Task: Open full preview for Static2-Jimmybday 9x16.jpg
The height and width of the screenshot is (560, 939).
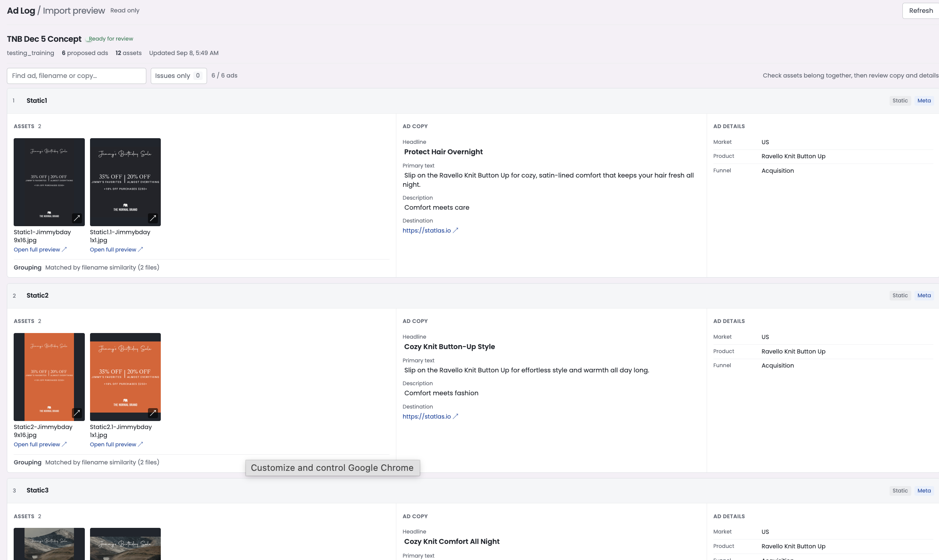Action: [x=40, y=444]
